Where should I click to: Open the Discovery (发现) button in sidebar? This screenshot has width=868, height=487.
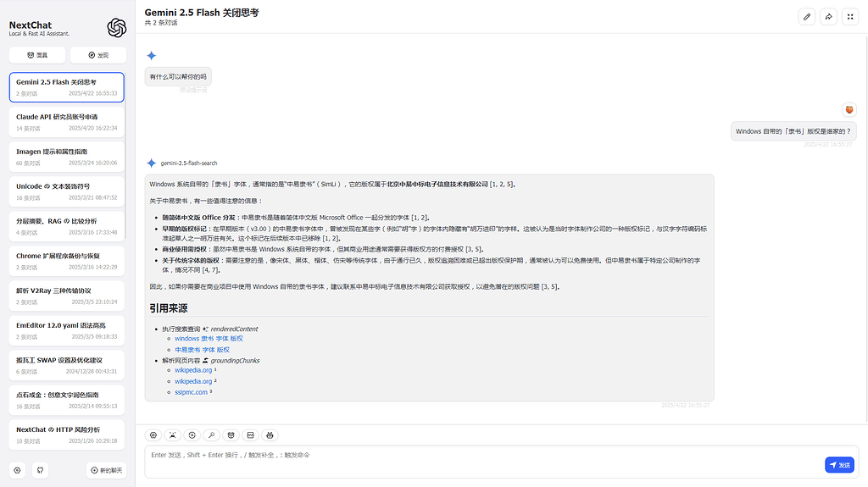pos(98,55)
